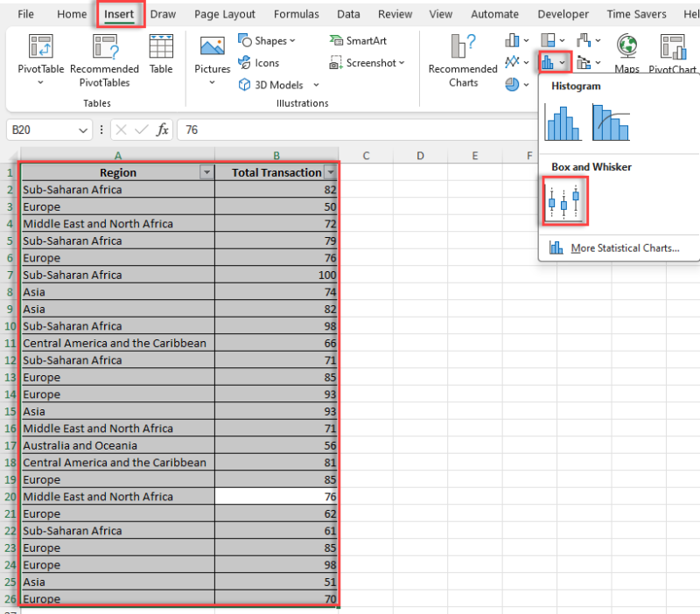Switch to the Page Layout tab
This screenshot has width=700, height=614.
coord(225,14)
